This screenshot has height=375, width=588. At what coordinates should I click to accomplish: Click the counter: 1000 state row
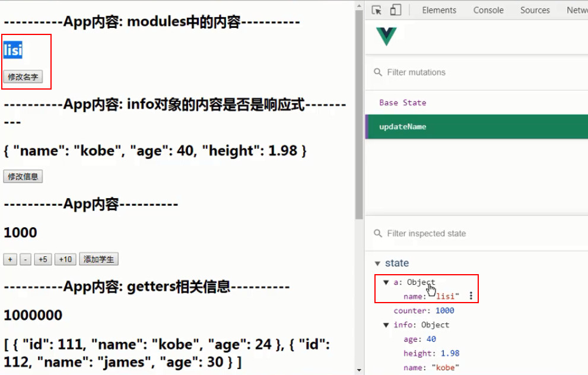point(424,310)
